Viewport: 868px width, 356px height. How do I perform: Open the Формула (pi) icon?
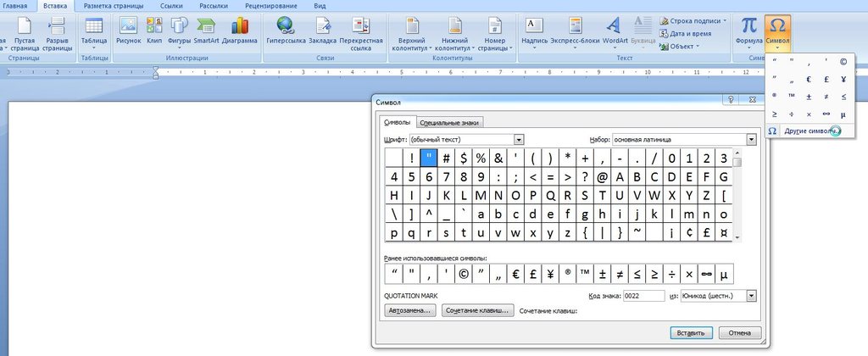(748, 26)
